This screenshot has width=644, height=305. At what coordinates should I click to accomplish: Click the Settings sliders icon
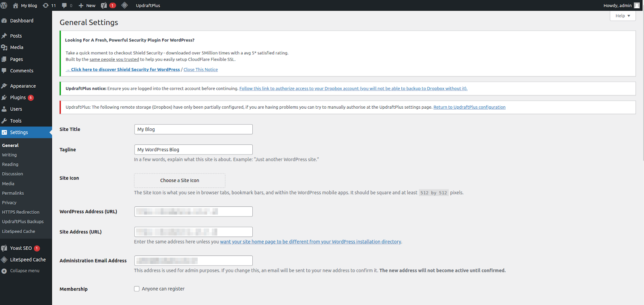[x=4, y=132]
